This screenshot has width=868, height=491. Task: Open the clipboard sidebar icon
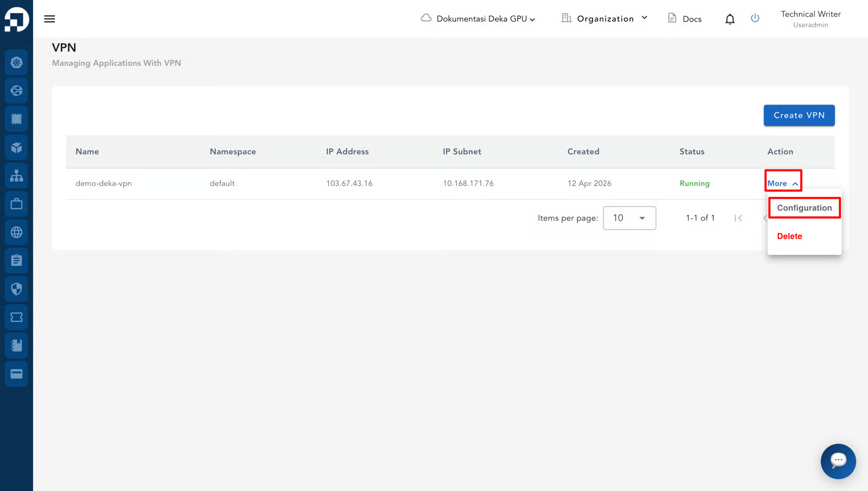point(17,260)
